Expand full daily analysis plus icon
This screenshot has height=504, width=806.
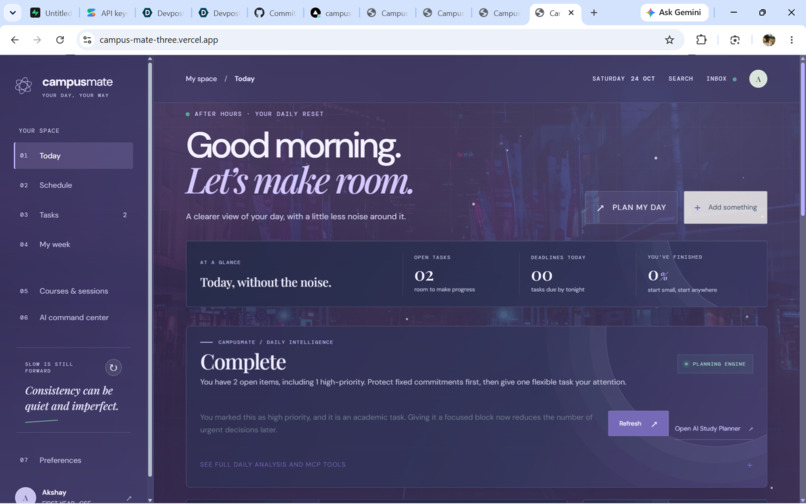pyautogui.click(x=749, y=465)
